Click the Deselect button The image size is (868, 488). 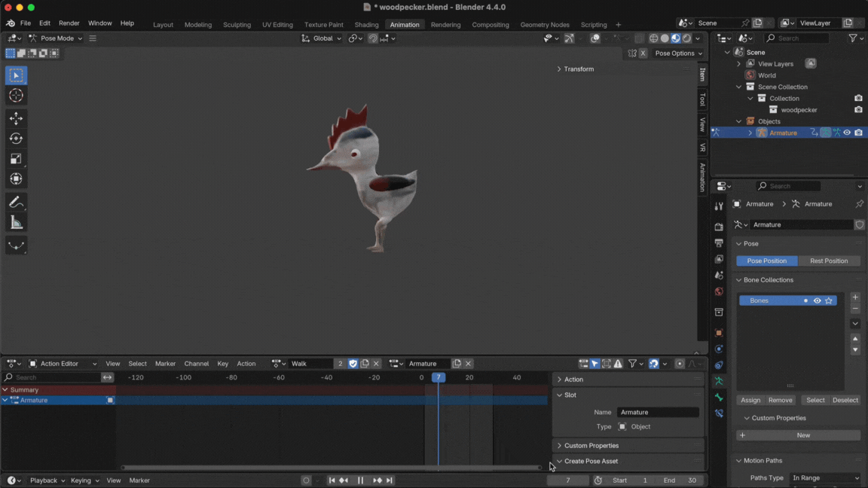click(845, 400)
